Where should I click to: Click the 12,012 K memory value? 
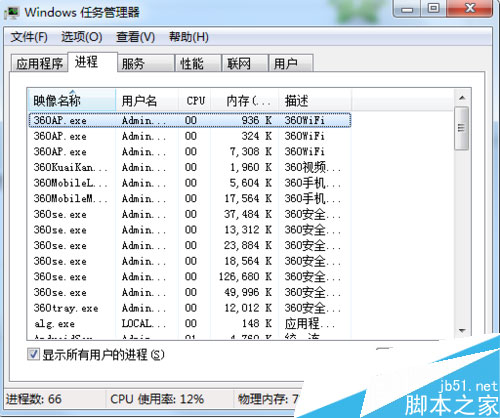pyautogui.click(x=248, y=308)
